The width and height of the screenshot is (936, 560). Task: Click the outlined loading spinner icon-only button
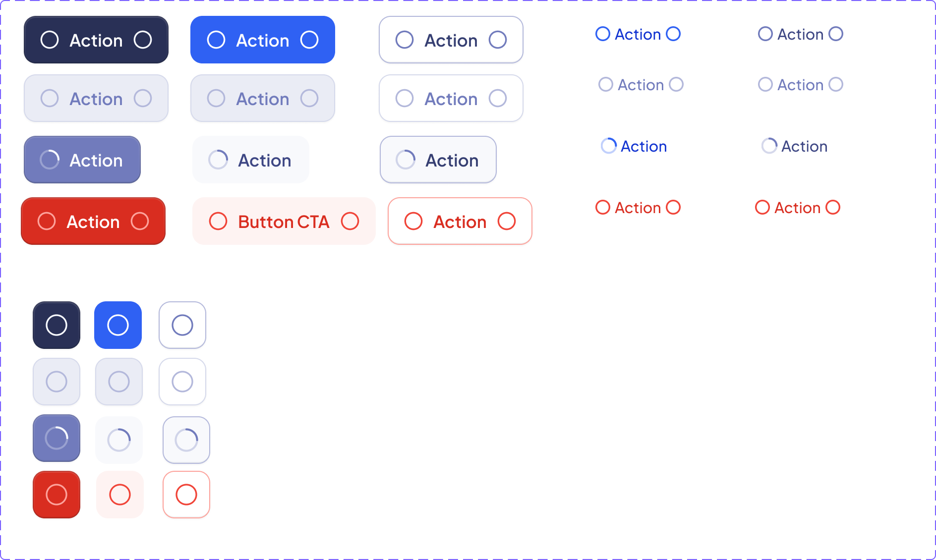pos(186,440)
